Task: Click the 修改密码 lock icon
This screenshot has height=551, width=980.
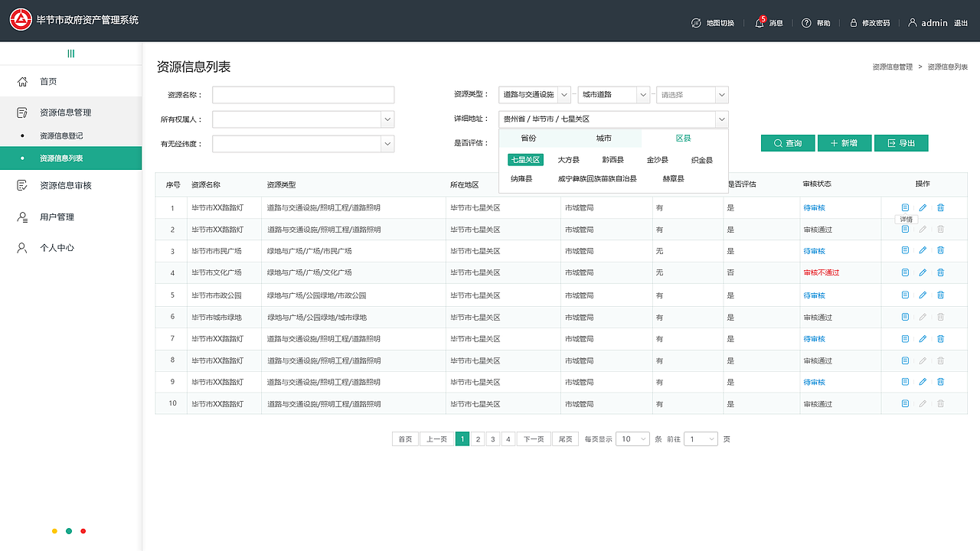Action: click(x=854, y=23)
